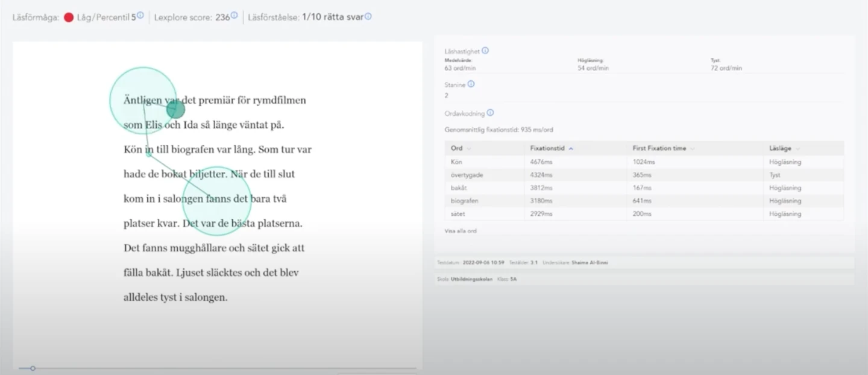The image size is (868, 375).
Task: Click the Testdatum 2022-09-06 10:59 value
Action: [x=483, y=263]
